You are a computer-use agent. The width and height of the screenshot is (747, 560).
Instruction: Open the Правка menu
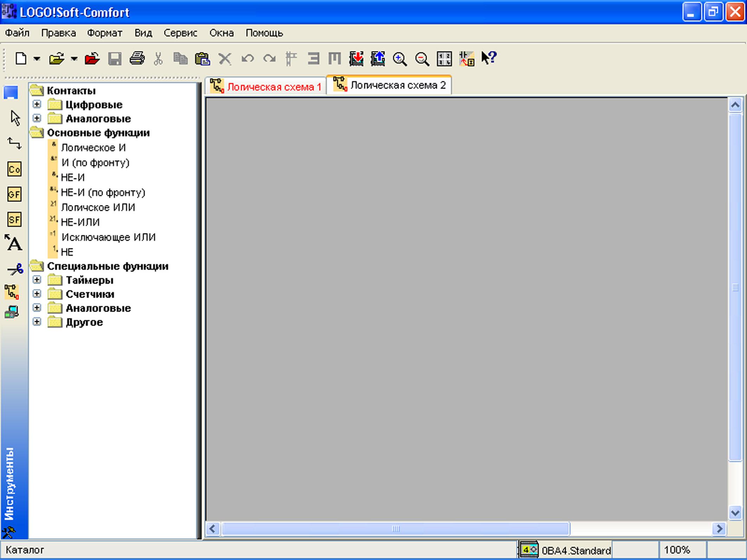pos(58,33)
